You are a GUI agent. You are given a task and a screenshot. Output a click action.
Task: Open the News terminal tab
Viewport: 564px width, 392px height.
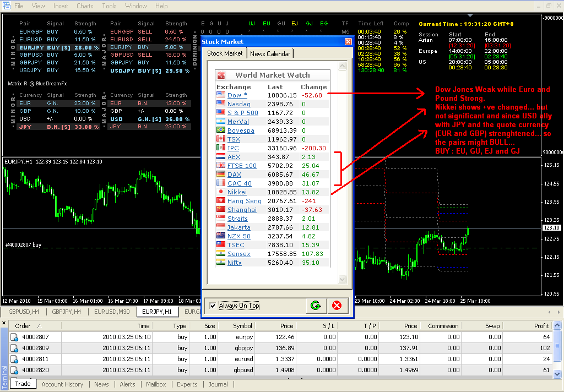click(x=101, y=384)
